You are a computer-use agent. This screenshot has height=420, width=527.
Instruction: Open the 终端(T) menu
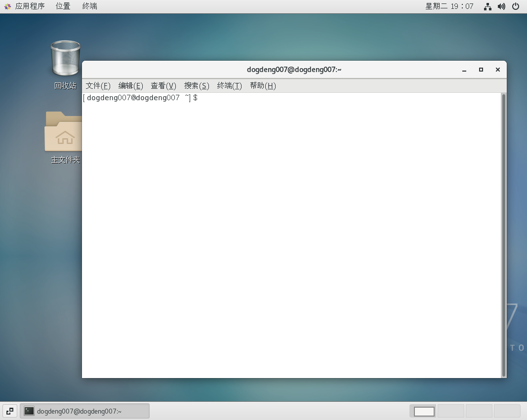[x=230, y=86]
